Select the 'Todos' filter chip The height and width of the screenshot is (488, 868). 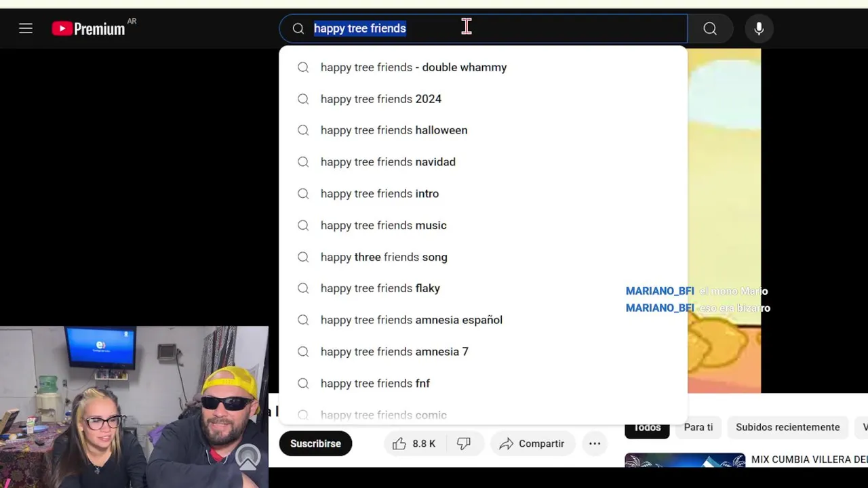(647, 427)
